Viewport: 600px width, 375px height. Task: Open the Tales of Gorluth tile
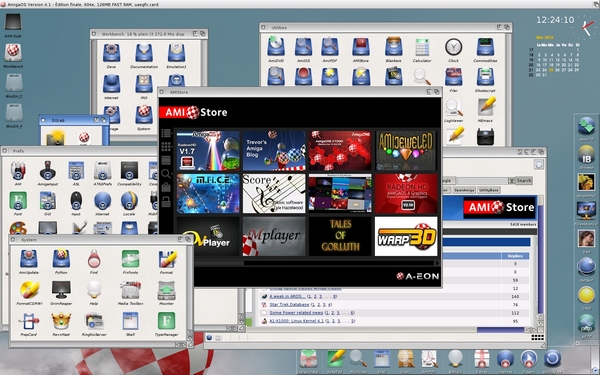click(340, 236)
